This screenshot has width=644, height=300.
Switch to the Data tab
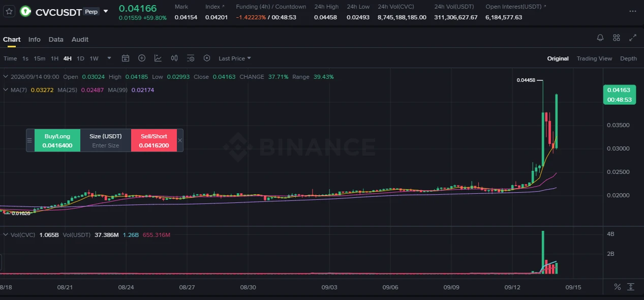[x=56, y=39]
